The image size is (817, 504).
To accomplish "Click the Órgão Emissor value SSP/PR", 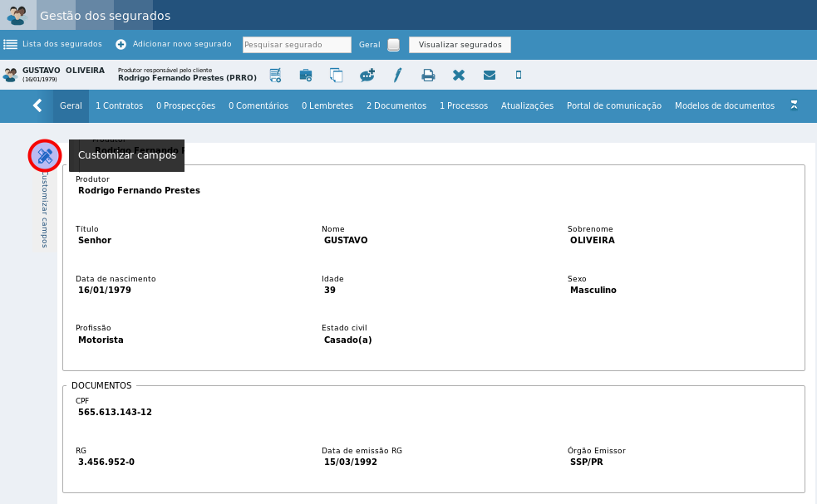I will click(587, 462).
